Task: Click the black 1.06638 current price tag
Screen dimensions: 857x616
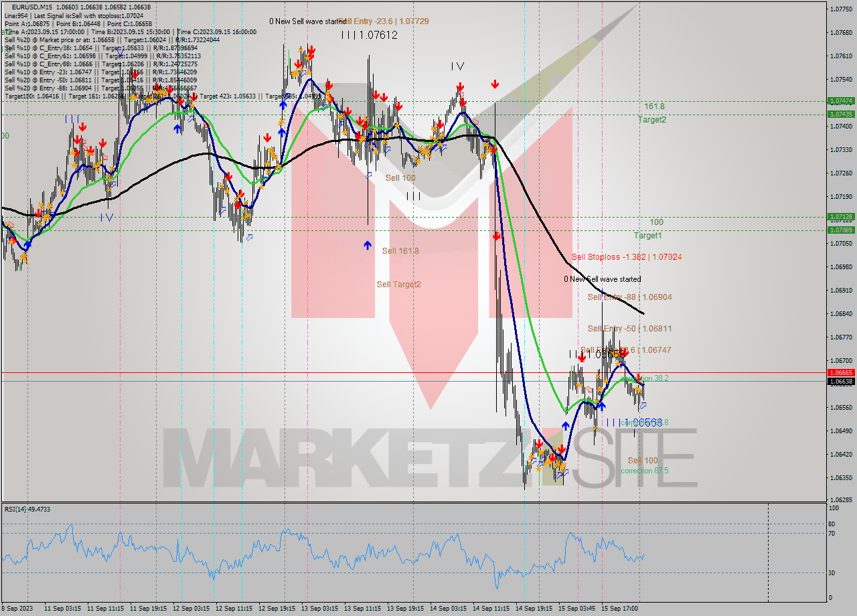Action: click(x=841, y=382)
